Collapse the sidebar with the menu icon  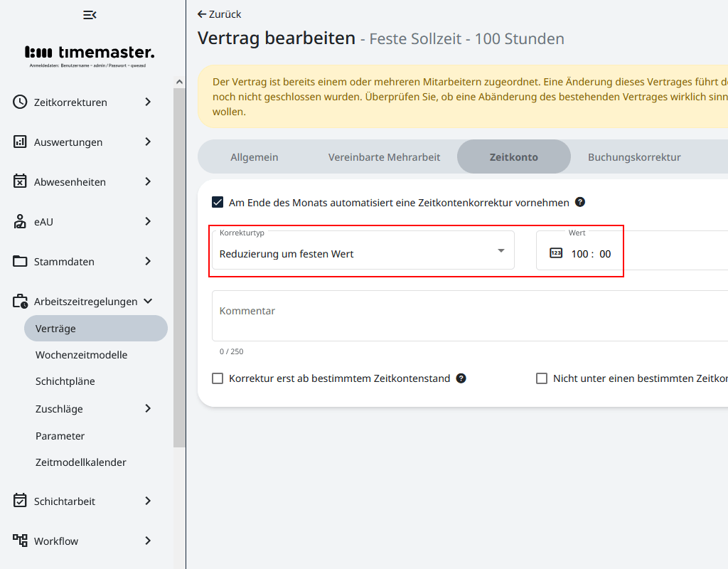click(90, 15)
